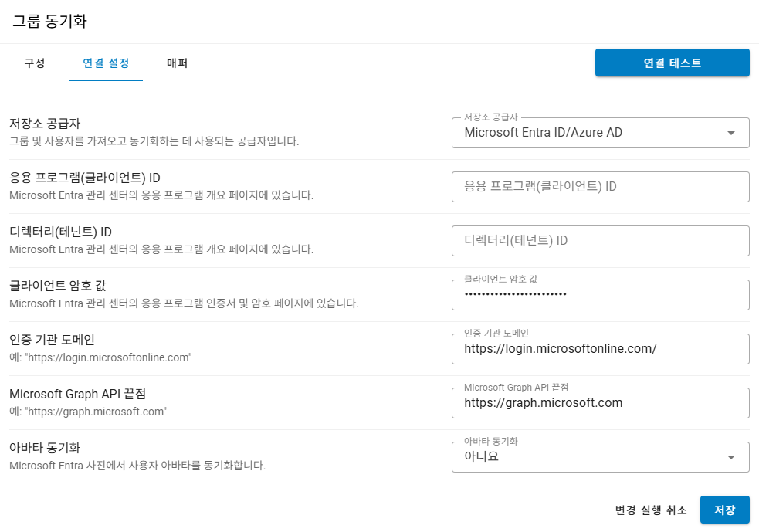
Task: Click the Microsoft Graph API 끝점 field
Action: point(600,403)
